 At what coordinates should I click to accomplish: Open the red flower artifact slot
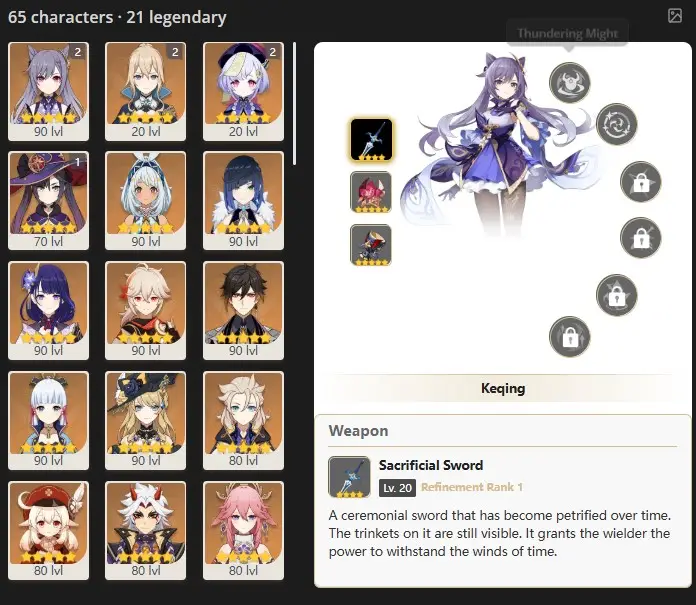(371, 192)
